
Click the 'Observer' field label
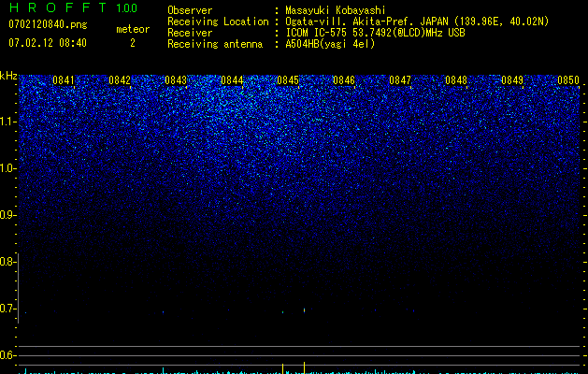(190, 10)
